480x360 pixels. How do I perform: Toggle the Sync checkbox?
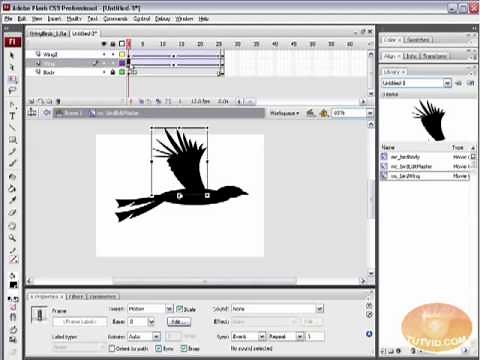(x=159, y=348)
